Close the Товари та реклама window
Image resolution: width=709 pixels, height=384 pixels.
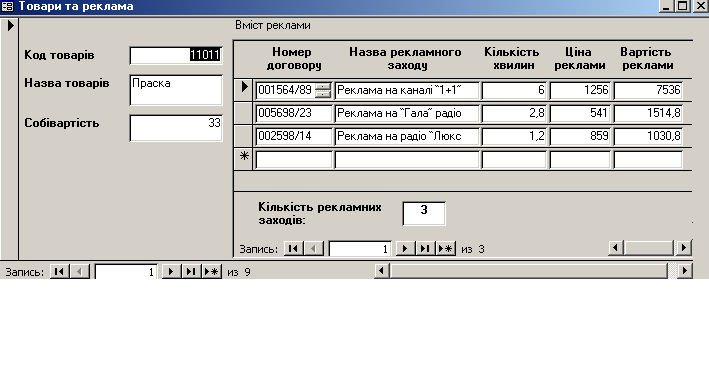coord(700,6)
